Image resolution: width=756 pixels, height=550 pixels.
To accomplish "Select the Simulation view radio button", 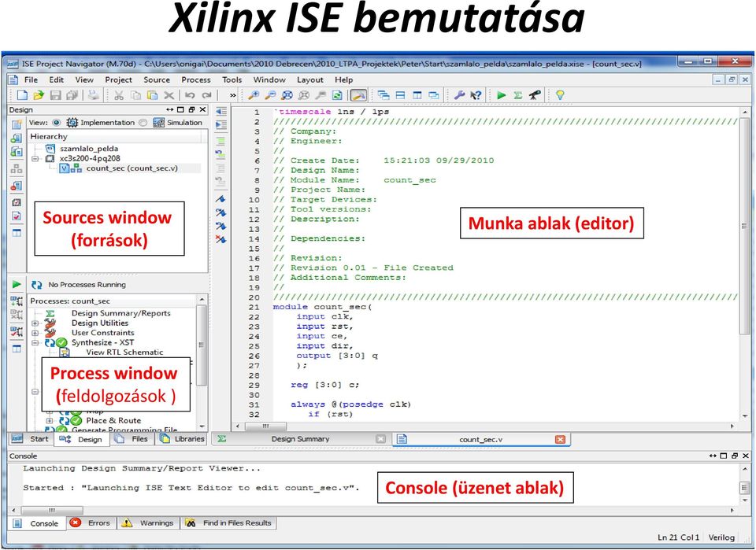I will [143, 122].
